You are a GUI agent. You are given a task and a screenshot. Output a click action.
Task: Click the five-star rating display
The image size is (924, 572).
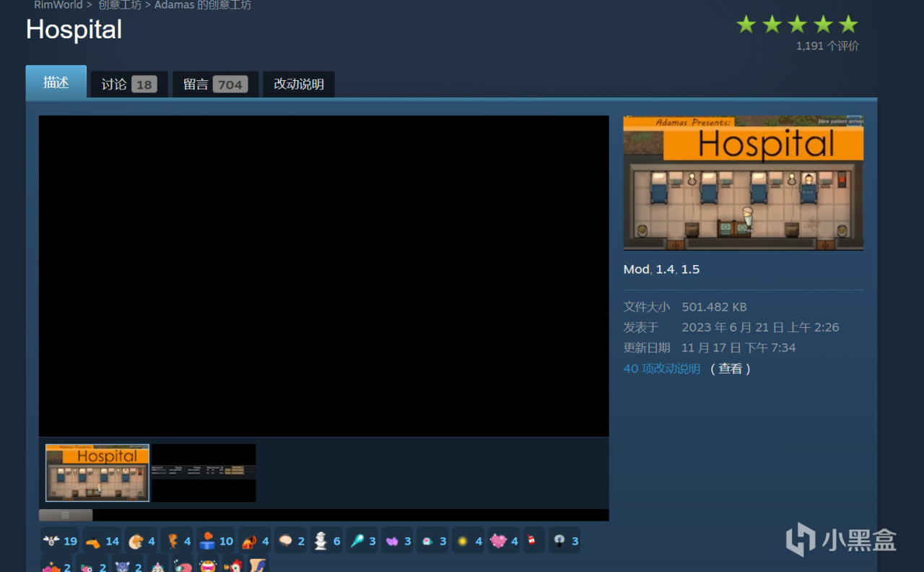(797, 25)
